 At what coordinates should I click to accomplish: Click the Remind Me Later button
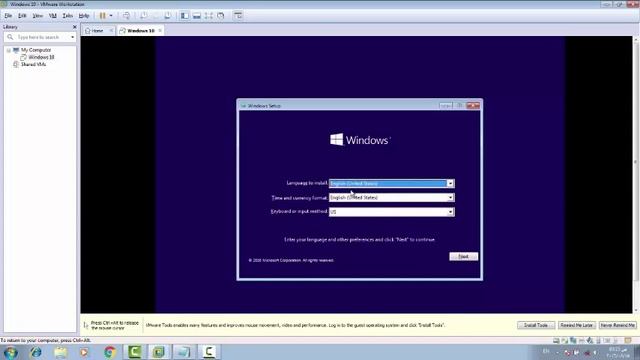coord(576,325)
